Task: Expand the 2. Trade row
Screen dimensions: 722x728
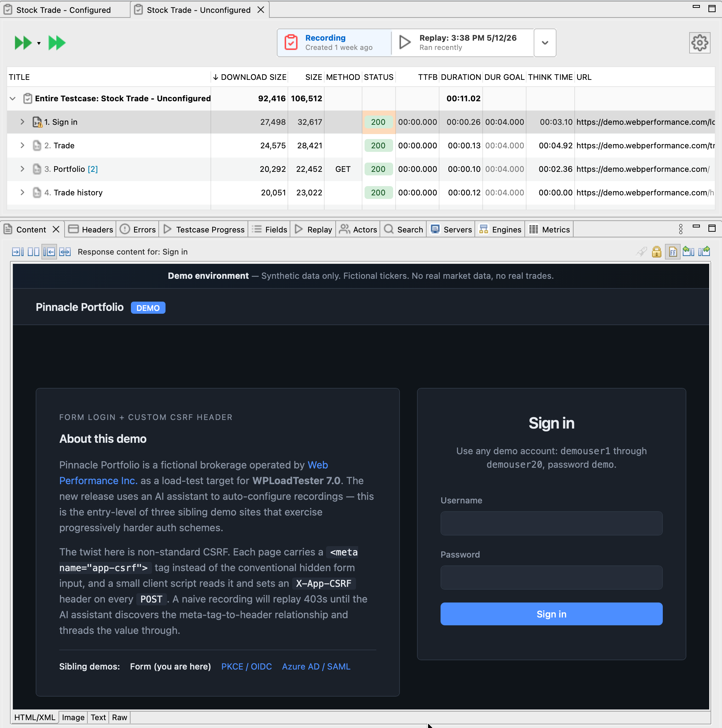Action: (x=22, y=145)
